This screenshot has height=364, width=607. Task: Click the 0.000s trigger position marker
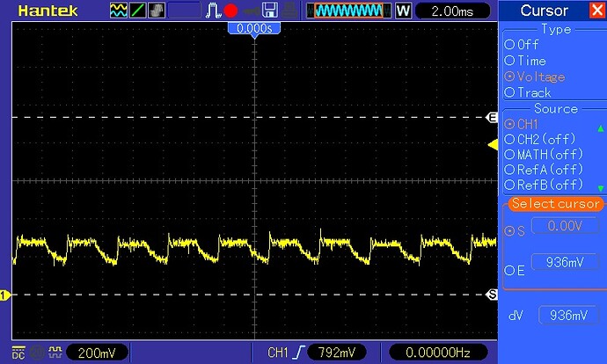pyautogui.click(x=254, y=29)
